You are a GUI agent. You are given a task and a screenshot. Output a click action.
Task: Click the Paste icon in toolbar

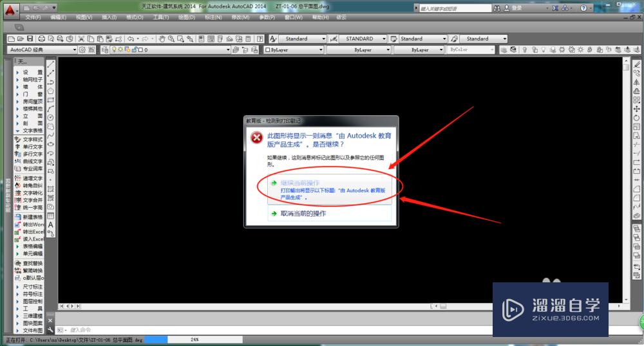[x=100, y=39]
